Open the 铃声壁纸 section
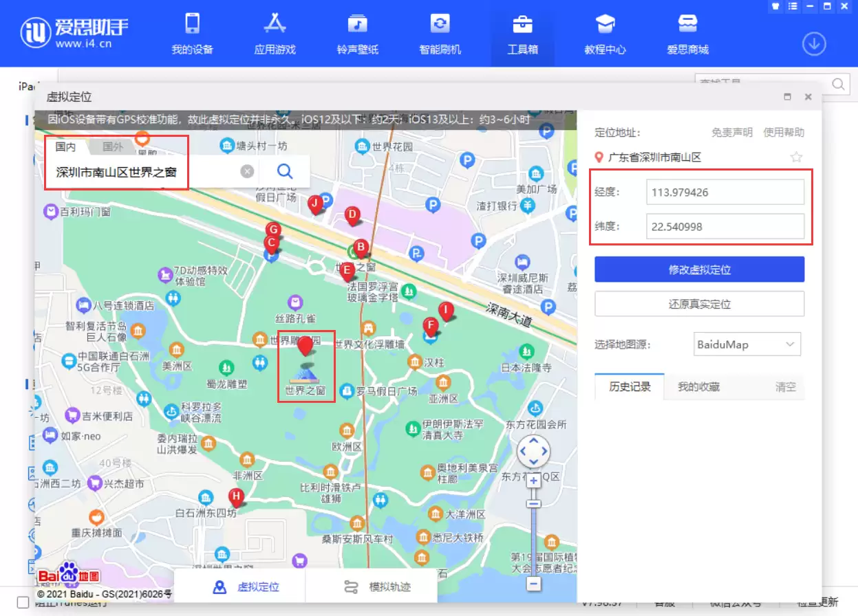858x616 pixels. point(357,33)
